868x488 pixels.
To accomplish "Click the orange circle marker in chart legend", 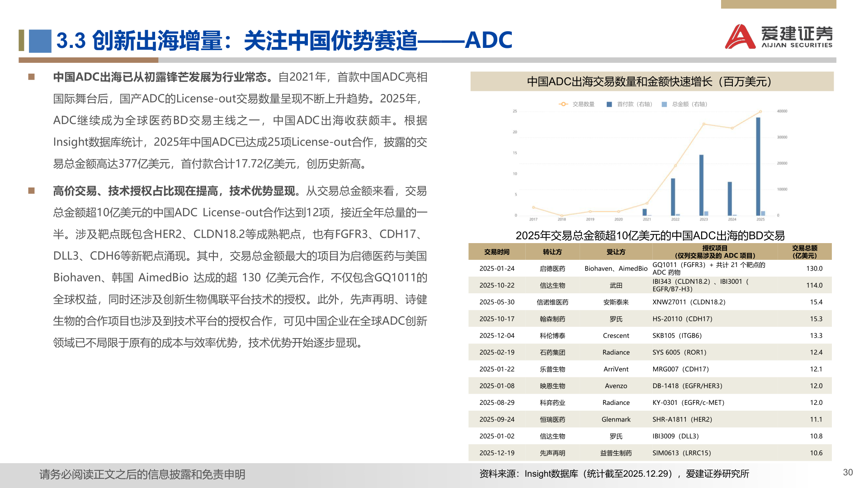I will click(x=563, y=103).
